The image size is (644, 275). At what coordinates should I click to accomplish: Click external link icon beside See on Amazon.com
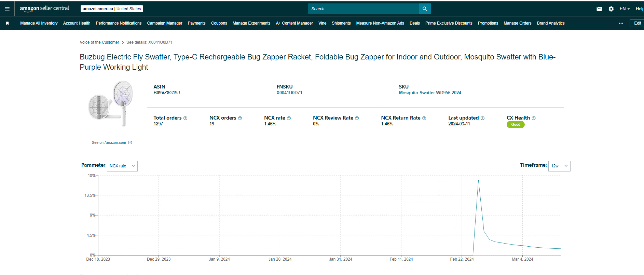pyautogui.click(x=130, y=142)
